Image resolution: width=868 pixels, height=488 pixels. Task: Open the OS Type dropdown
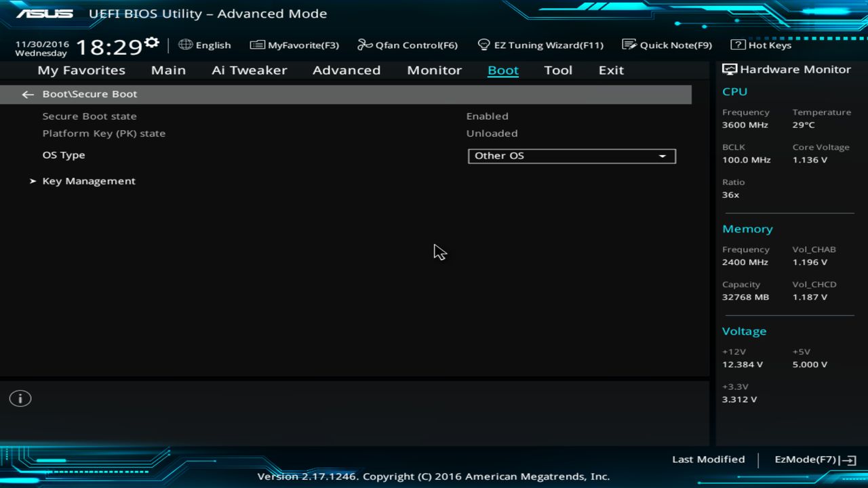pyautogui.click(x=662, y=156)
